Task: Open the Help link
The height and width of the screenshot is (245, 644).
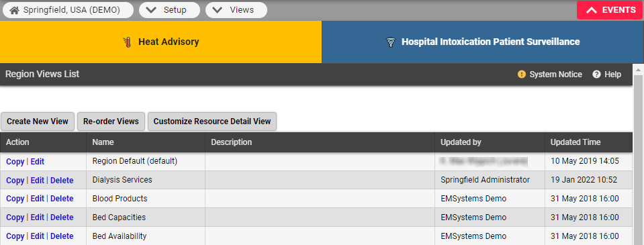Action: (x=607, y=75)
